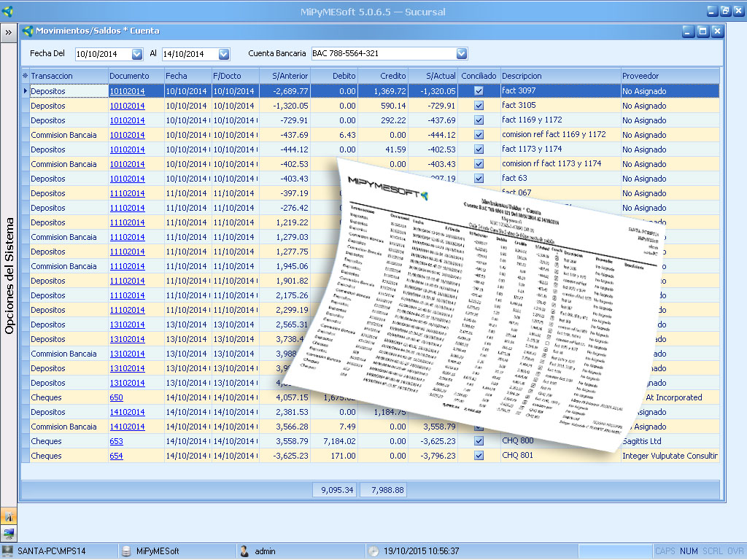Viewport: 747px width, 560px height.
Task: Open the Al end date dropdown
Action: pyautogui.click(x=224, y=54)
